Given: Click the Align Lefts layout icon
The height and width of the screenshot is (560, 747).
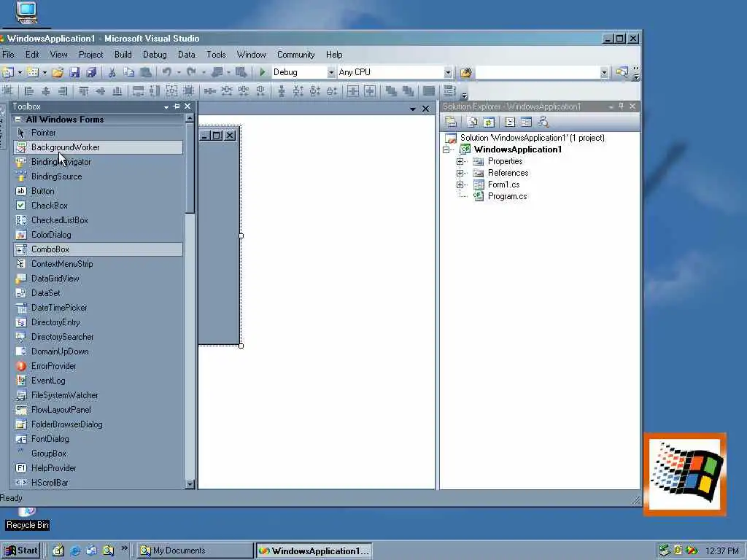Looking at the screenshot, I should pyautogui.click(x=29, y=90).
